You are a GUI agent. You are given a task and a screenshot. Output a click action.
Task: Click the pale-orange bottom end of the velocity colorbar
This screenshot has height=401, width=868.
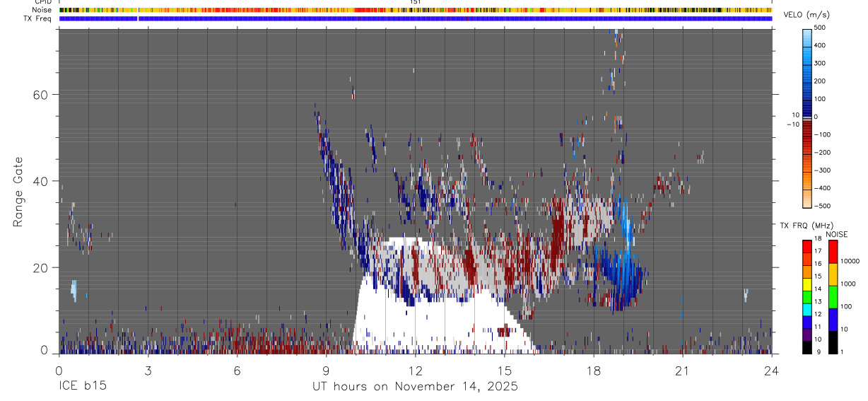point(807,197)
